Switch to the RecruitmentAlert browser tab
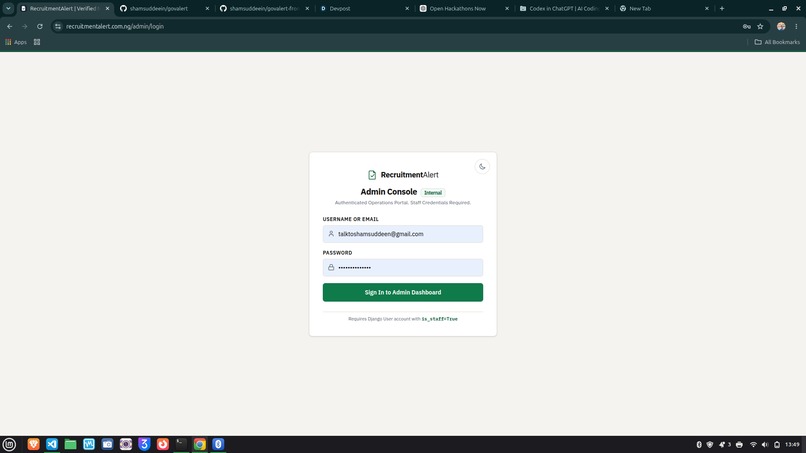Screen dimensions: 806x453 64,8
